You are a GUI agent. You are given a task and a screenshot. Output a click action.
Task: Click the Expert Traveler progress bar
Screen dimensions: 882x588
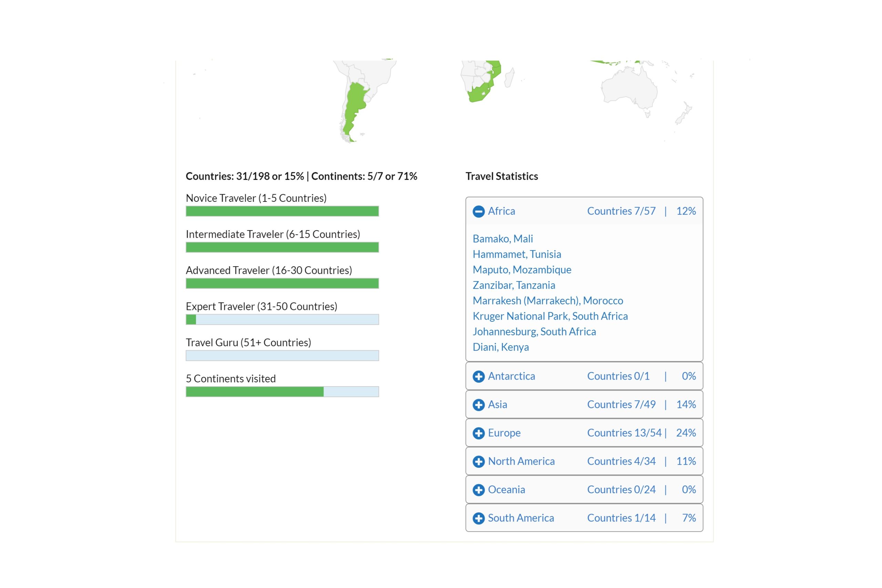pos(283,320)
